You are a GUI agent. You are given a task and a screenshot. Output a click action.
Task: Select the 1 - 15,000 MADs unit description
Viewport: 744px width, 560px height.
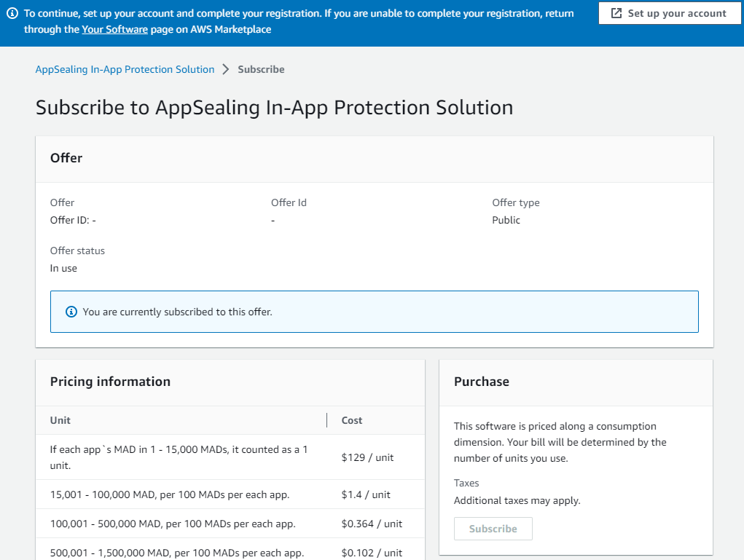tap(179, 457)
